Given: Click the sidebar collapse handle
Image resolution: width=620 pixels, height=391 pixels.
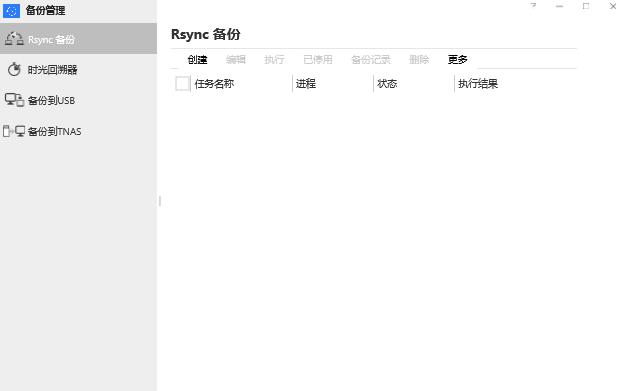Looking at the screenshot, I should 160,201.
